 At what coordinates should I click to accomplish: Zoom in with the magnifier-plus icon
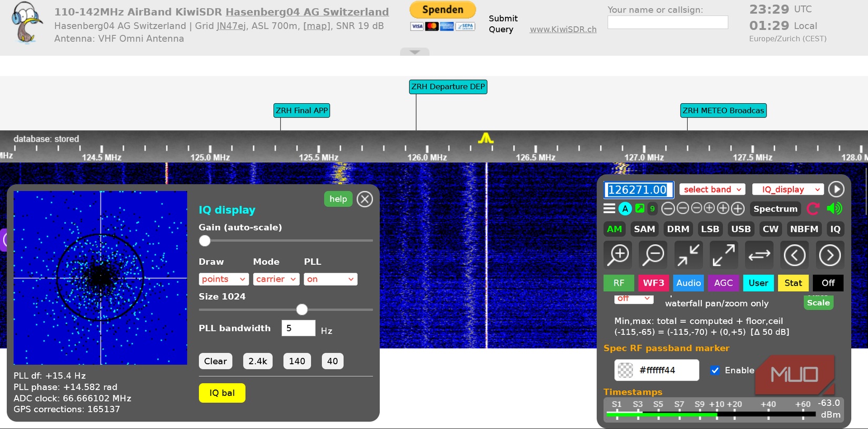tap(619, 255)
